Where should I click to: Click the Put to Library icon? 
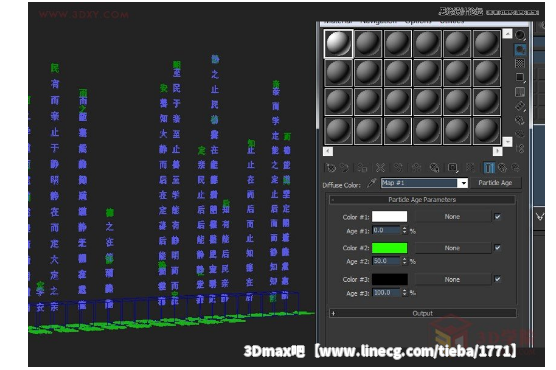(434, 167)
